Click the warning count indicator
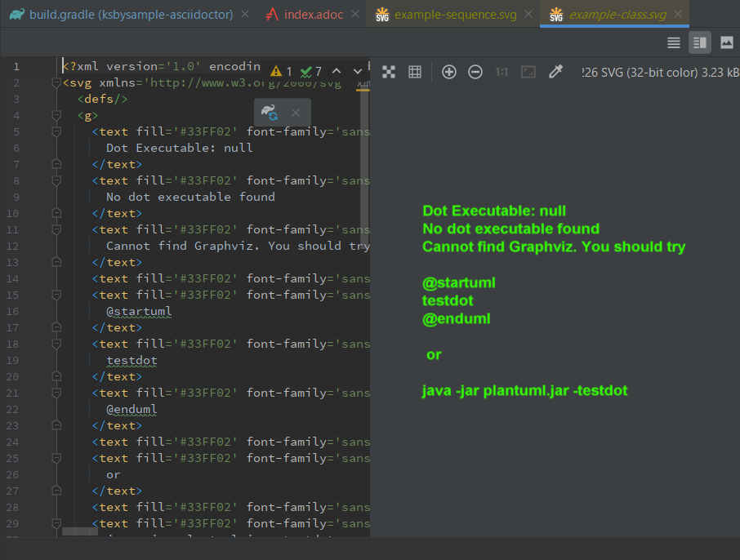Viewport: 740px width, 560px height. click(x=281, y=72)
